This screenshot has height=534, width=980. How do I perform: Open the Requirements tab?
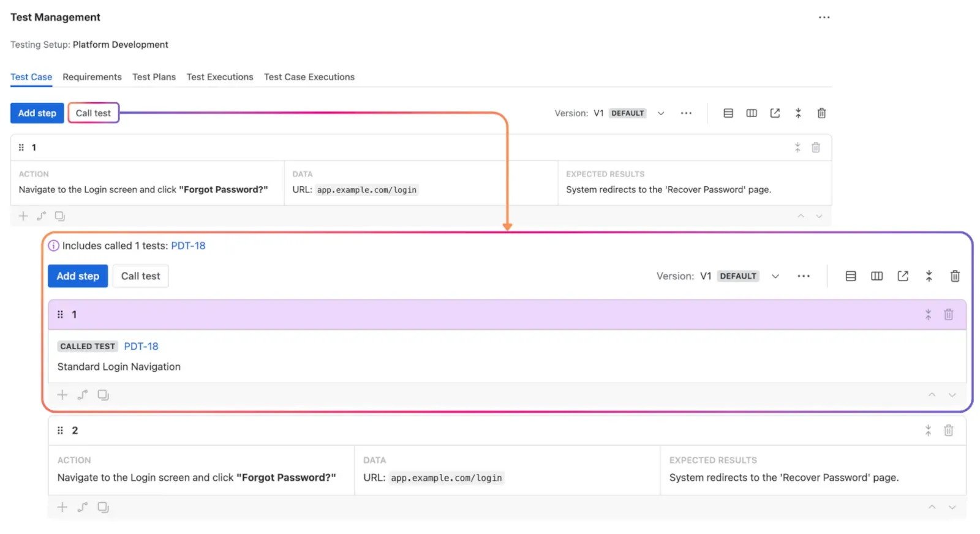[92, 77]
